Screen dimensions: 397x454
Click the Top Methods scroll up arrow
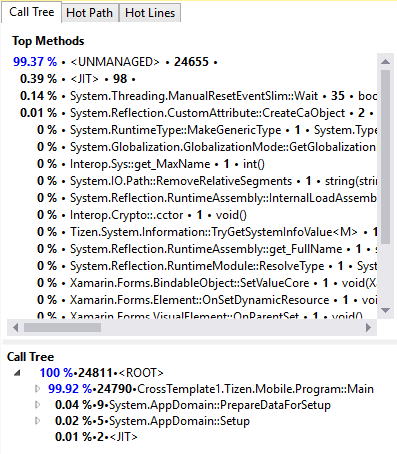tap(385, 61)
